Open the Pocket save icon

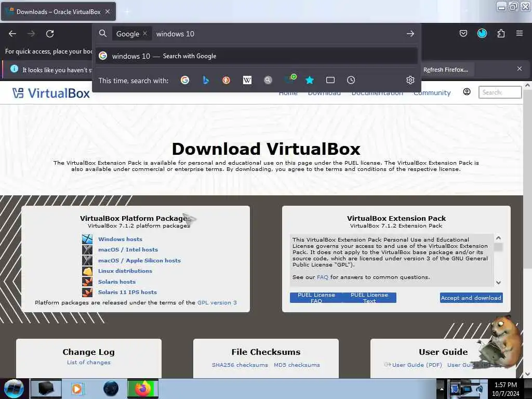pos(463,33)
